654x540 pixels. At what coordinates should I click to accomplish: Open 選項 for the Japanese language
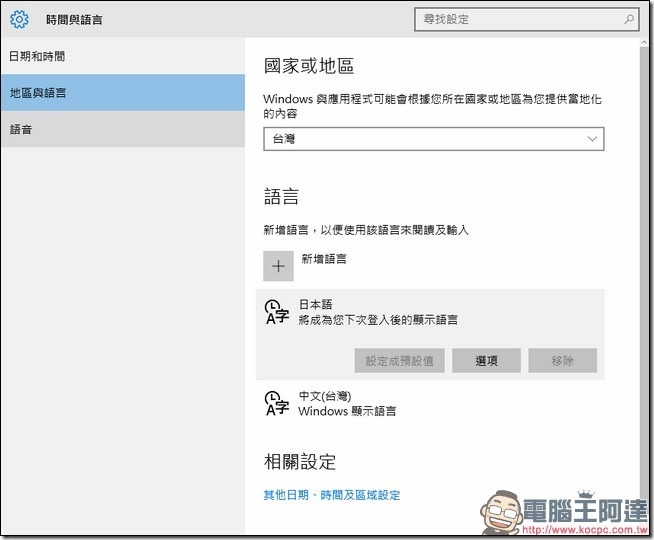pyautogui.click(x=486, y=361)
